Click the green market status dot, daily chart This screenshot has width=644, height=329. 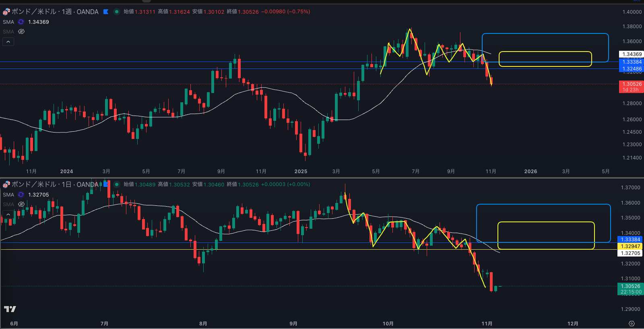(116, 184)
